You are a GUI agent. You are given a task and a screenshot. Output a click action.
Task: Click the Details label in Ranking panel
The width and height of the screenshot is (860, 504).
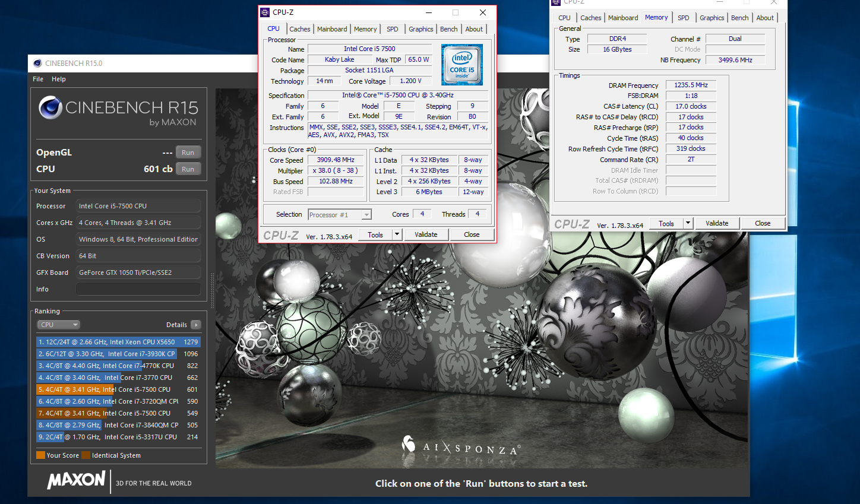point(176,325)
